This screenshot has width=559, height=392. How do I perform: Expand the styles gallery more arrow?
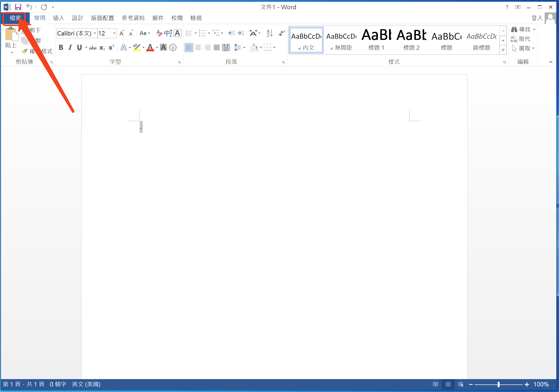pyautogui.click(x=503, y=50)
